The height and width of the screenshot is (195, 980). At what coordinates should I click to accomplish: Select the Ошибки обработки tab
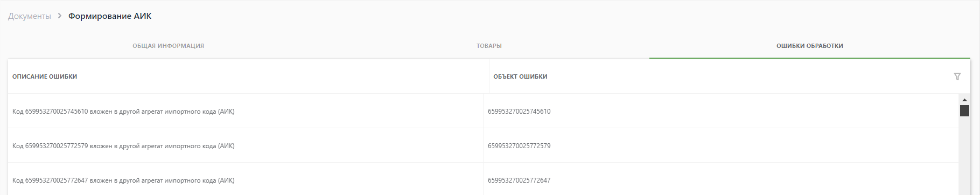tap(810, 46)
